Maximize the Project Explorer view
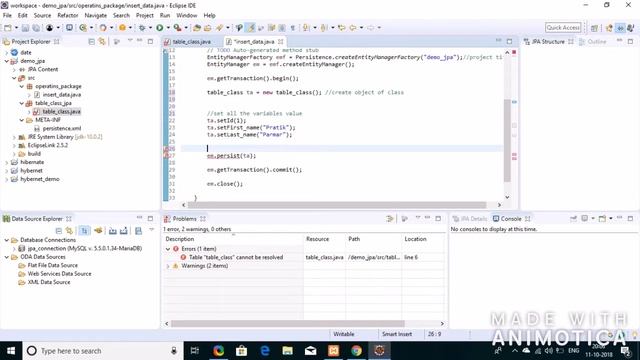The width and height of the screenshot is (640, 360). click(150, 41)
